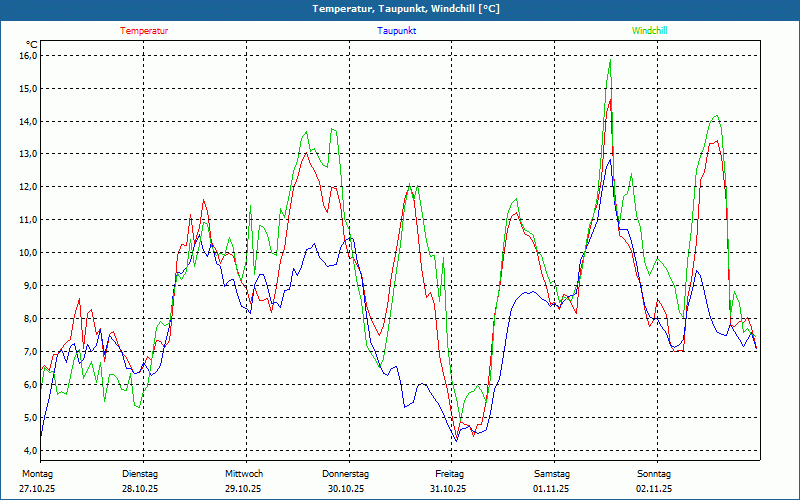Click the 13,0 value on y-axis
Screen dimensions: 800x500
click(27, 154)
